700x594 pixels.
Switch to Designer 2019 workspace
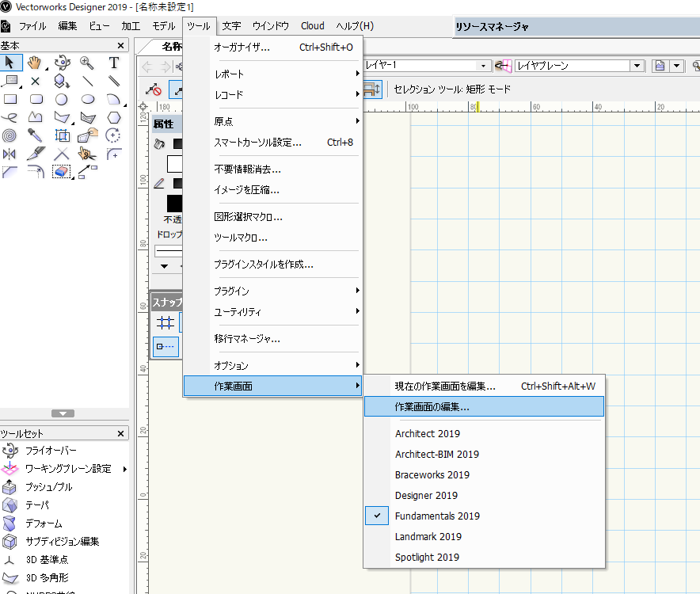click(x=485, y=495)
